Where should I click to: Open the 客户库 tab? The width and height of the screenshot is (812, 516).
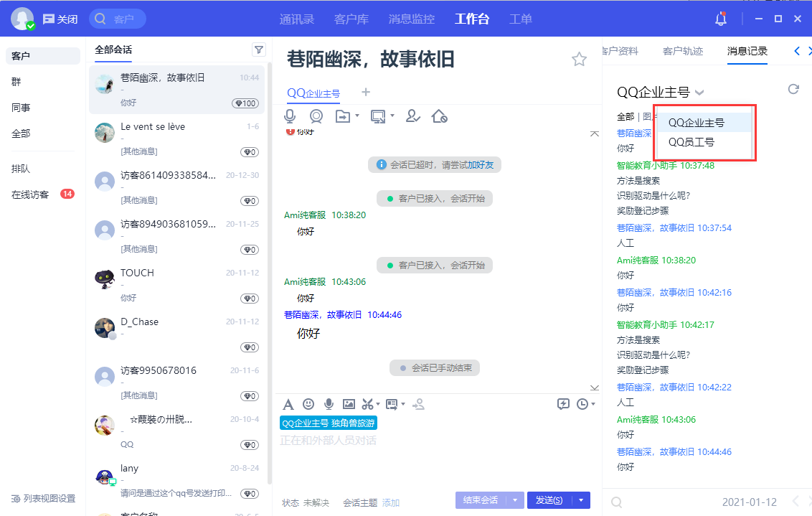click(351, 19)
